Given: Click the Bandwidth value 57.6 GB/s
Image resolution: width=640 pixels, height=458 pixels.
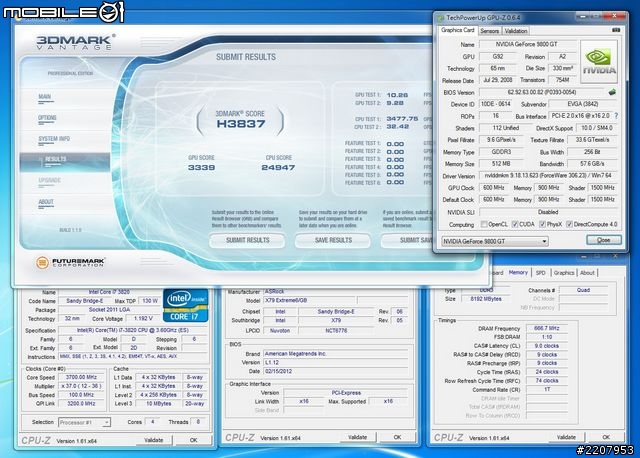Looking at the screenshot, I should click(x=592, y=164).
